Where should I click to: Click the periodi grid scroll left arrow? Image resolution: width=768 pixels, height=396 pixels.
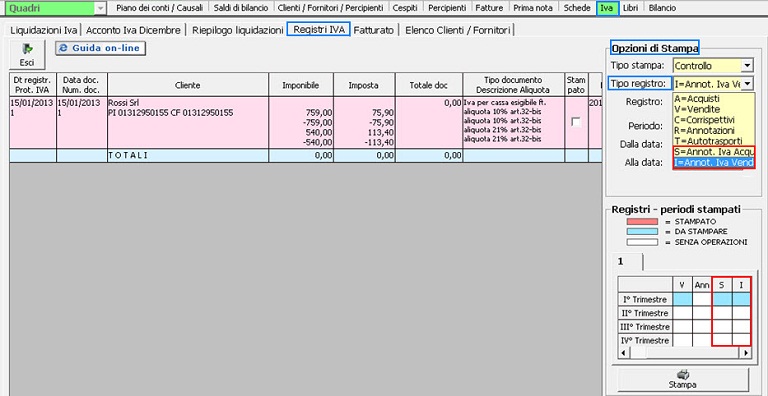[x=623, y=352]
